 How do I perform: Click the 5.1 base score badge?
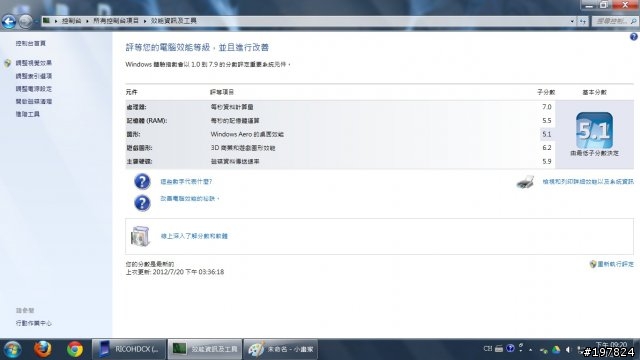pyautogui.click(x=594, y=131)
